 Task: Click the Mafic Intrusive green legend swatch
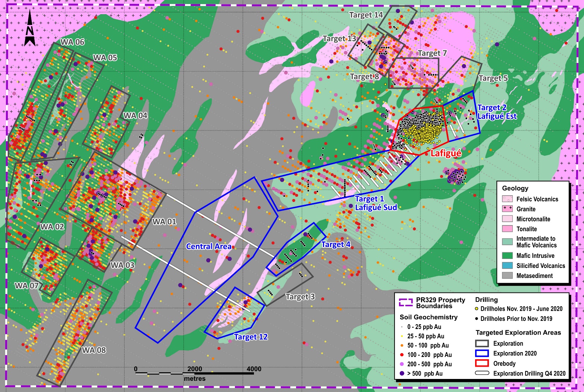tap(507, 256)
